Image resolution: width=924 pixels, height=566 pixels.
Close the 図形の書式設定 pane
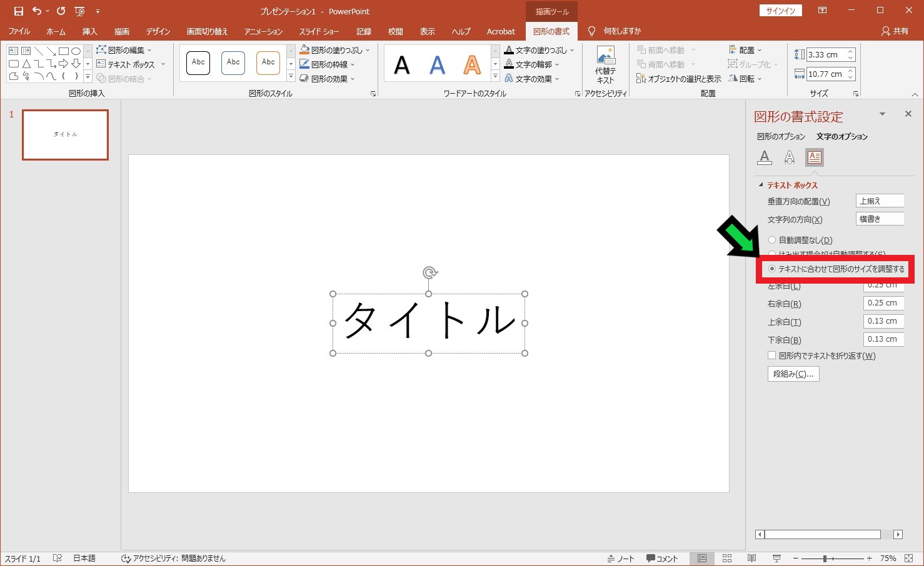pos(908,114)
